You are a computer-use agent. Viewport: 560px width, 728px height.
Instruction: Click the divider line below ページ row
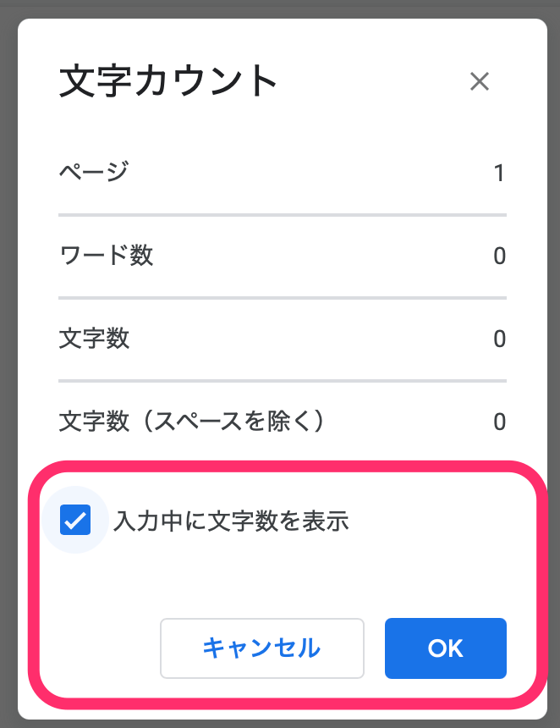click(282, 215)
